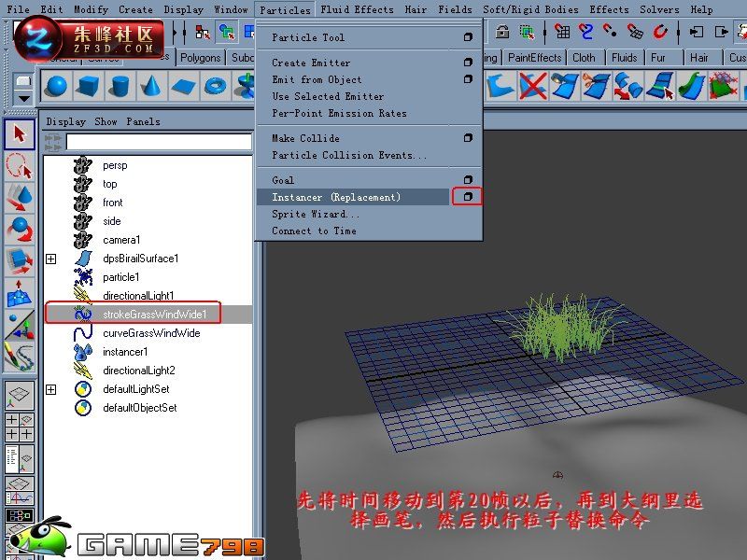Open outliner Display menu

[x=65, y=121]
